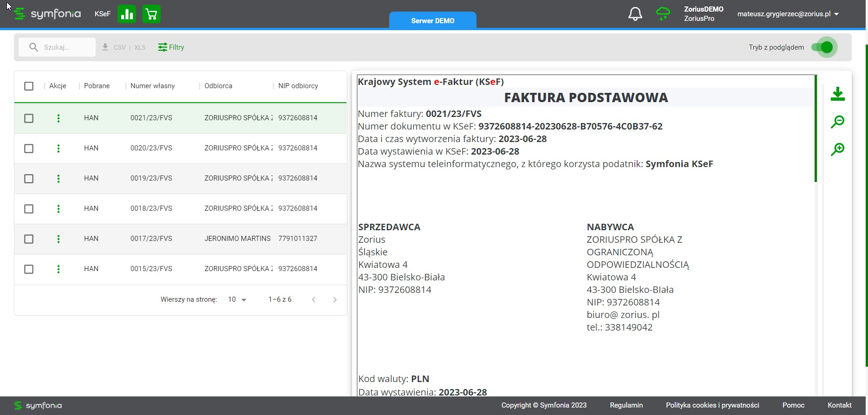Toggle off Tryb z podglądem switch
Screen dimensions: 868x415
point(823,47)
